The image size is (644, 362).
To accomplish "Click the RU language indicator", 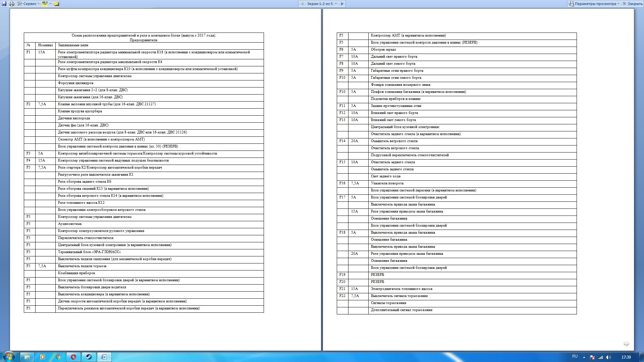I will [x=575, y=356].
